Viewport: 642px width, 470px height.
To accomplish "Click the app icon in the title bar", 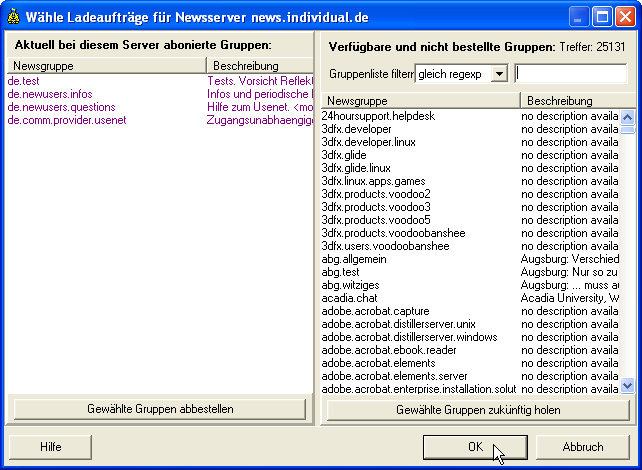I will tap(14, 17).
